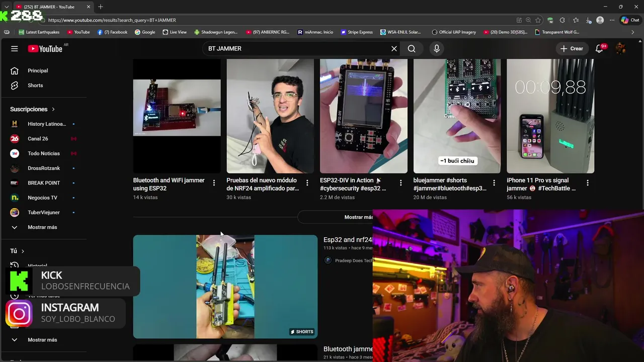This screenshot has width=644, height=362.
Task: Expand the Suscripciones section
Action: pyautogui.click(x=33, y=109)
